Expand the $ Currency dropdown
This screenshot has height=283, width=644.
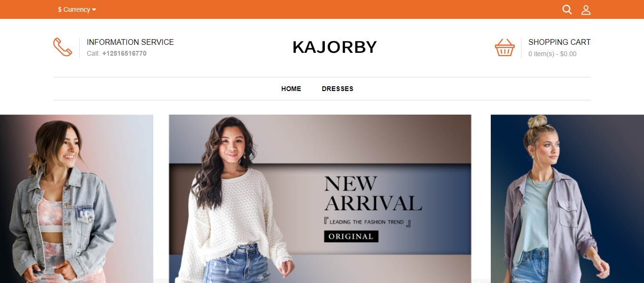pyautogui.click(x=77, y=9)
